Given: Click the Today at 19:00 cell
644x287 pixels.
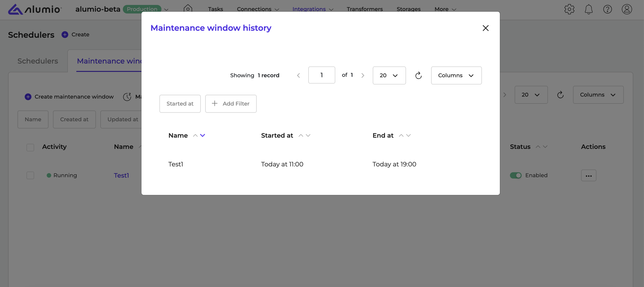Looking at the screenshot, I should point(394,164).
